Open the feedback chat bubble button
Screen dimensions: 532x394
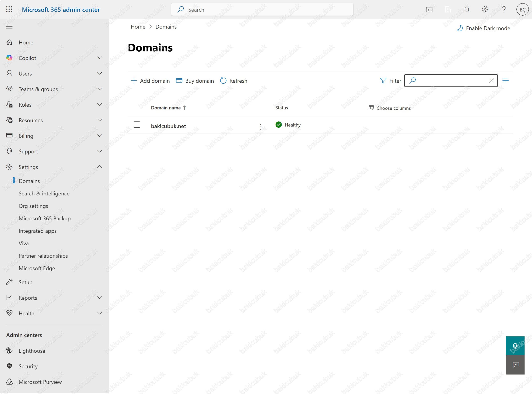coord(515,365)
